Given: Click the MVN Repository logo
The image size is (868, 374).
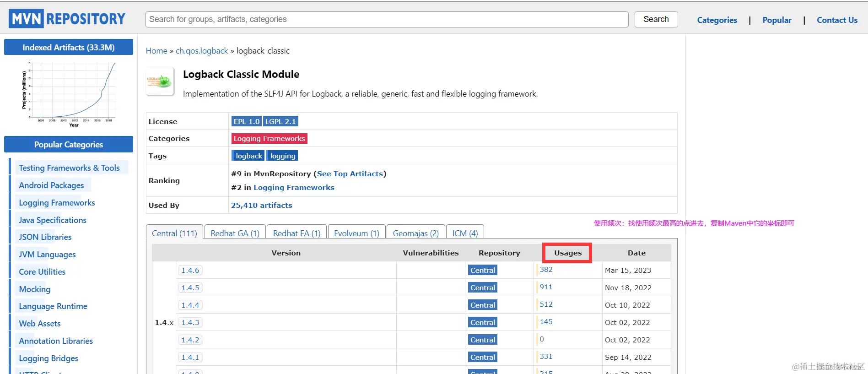Looking at the screenshot, I should (x=67, y=19).
